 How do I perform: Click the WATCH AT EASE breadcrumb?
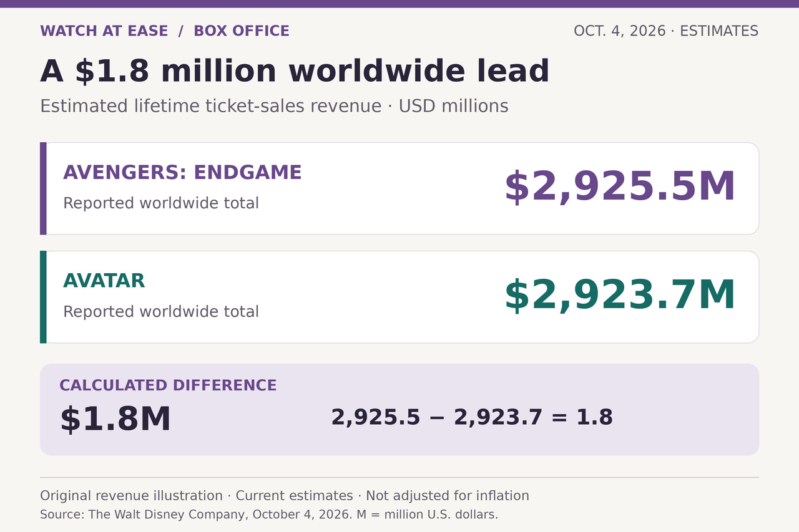(104, 31)
